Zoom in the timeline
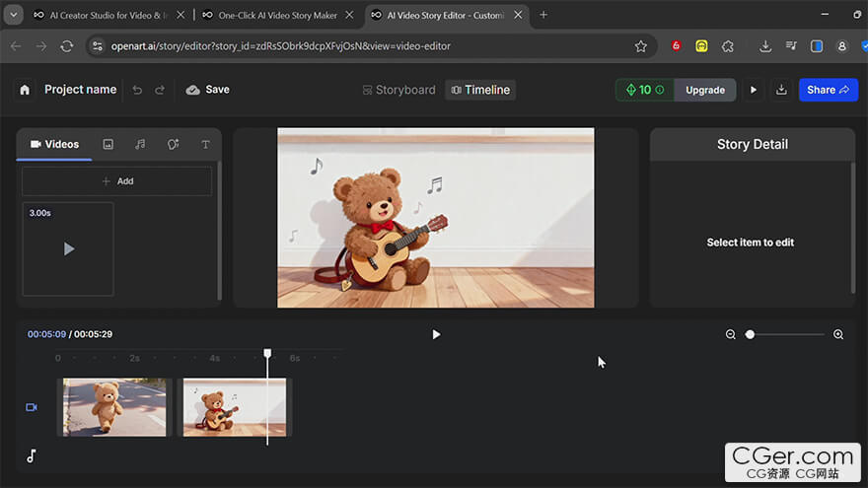Image resolution: width=868 pixels, height=488 pixels. click(838, 334)
